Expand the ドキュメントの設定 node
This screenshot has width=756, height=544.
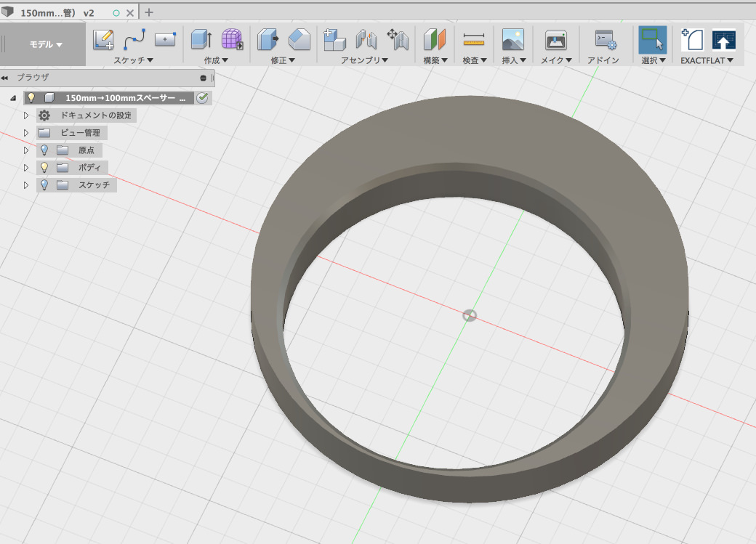click(x=26, y=115)
